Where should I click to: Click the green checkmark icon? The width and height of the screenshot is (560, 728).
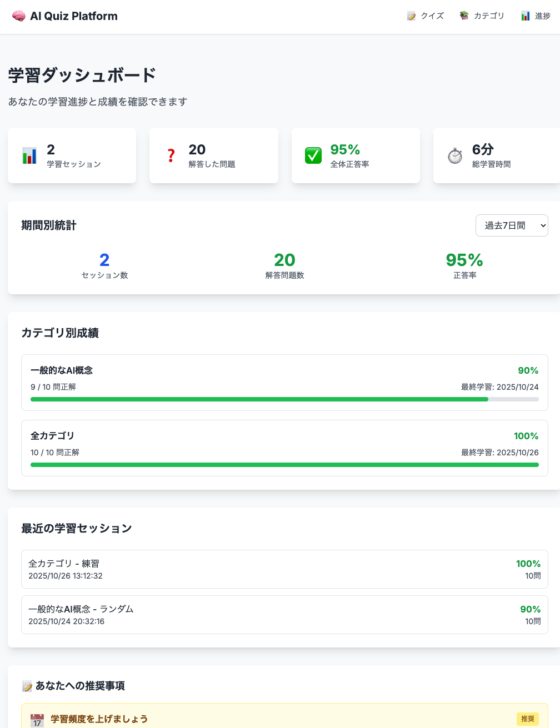tap(313, 156)
